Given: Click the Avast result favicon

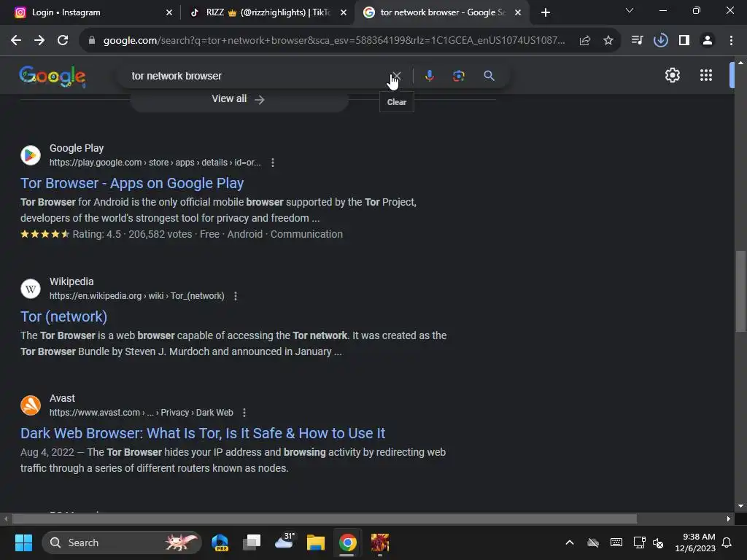Looking at the screenshot, I should coord(31,405).
